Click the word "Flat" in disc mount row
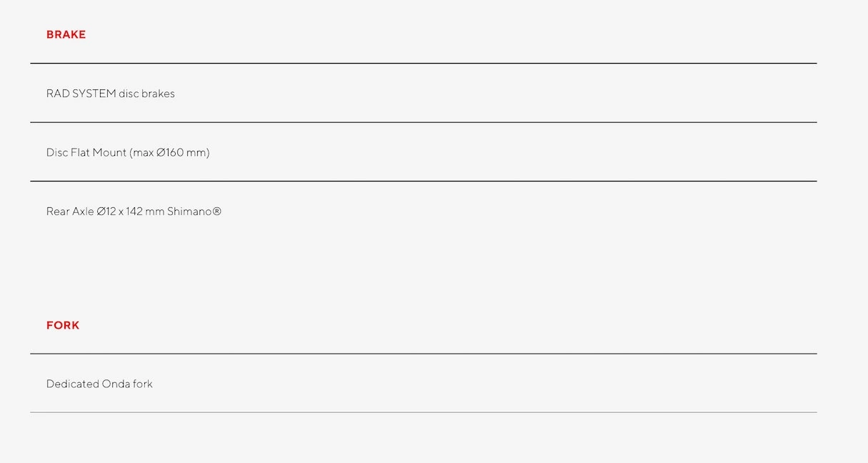Image resolution: width=868 pixels, height=463 pixels. pyautogui.click(x=79, y=152)
